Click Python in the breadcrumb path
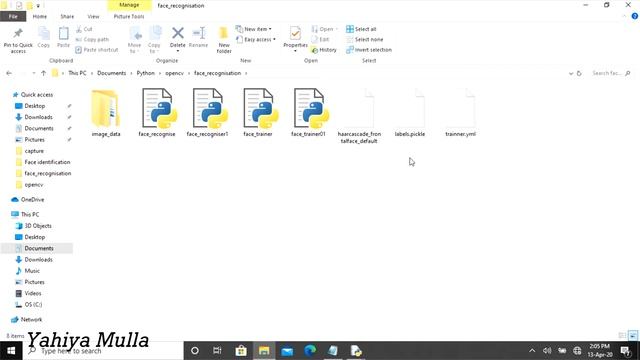The height and width of the screenshot is (360, 640). pyautogui.click(x=146, y=73)
